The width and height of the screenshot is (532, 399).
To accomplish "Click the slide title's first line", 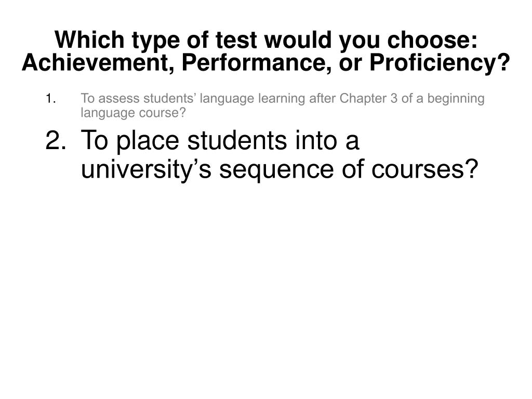I will pos(266,40).
